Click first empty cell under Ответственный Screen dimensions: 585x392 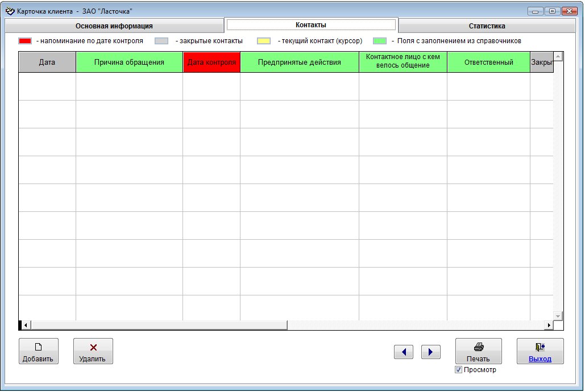pyautogui.click(x=488, y=86)
